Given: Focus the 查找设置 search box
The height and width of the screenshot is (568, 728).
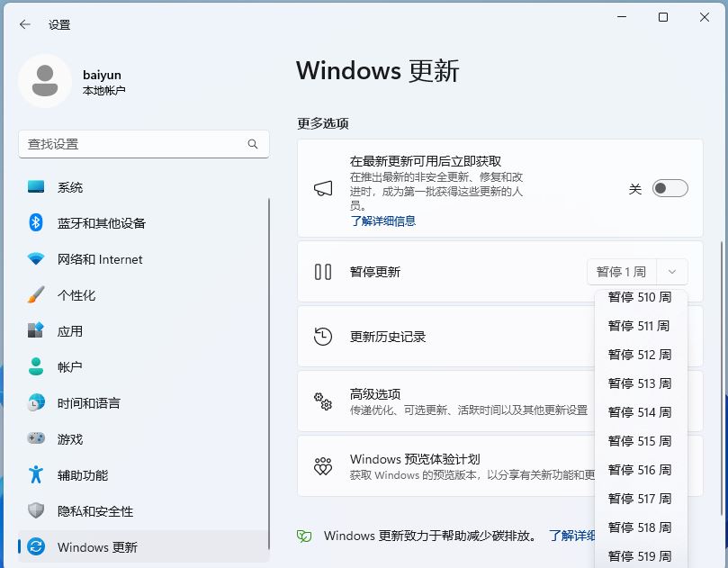Looking at the screenshot, I should [144, 144].
